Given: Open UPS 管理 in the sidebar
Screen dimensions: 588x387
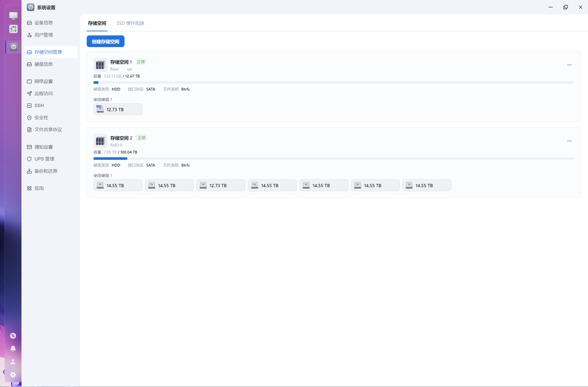Looking at the screenshot, I should tap(44, 159).
